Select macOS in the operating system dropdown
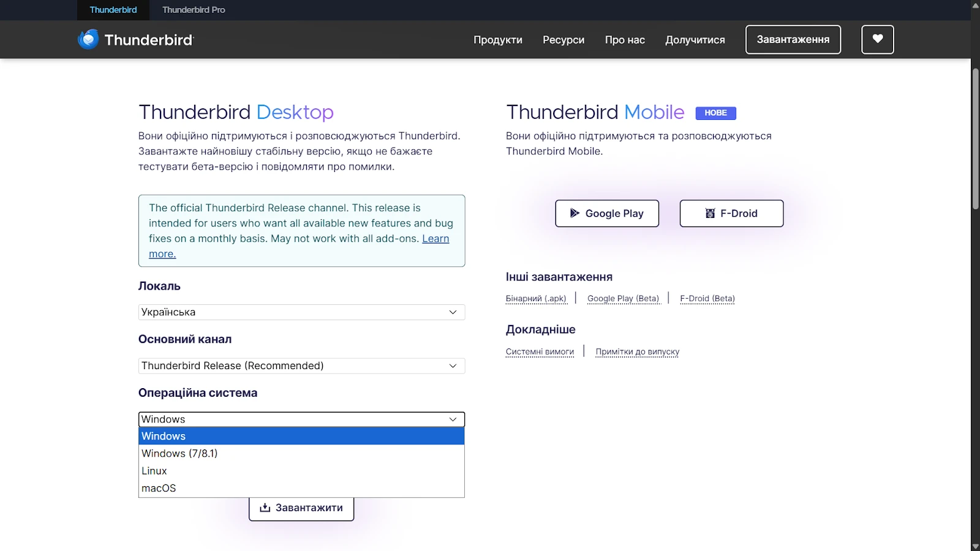The height and width of the screenshot is (551, 980). pyautogui.click(x=159, y=487)
